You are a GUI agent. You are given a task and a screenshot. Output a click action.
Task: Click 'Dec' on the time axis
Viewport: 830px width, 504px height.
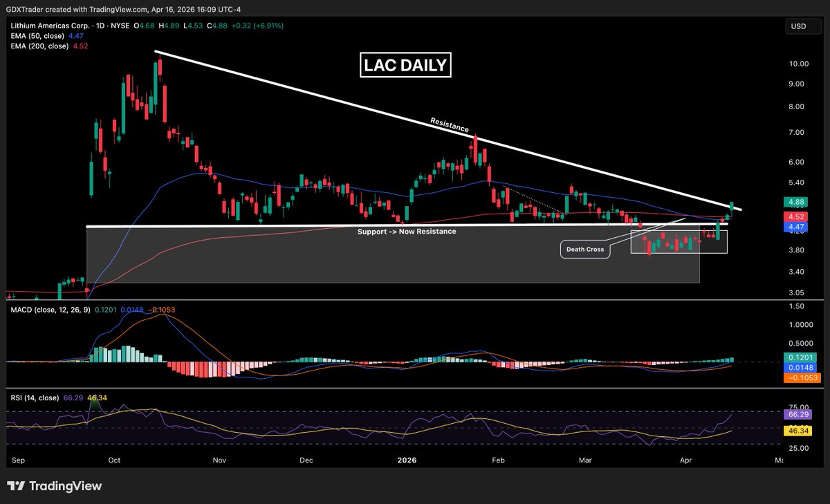(306, 459)
